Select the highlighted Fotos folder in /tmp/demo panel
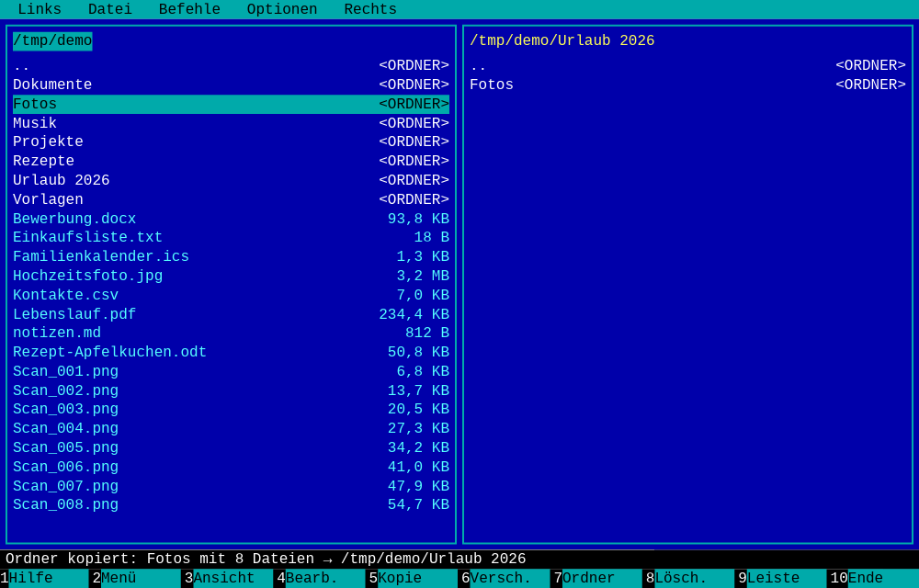Viewport: 919px width, 588px height. pos(231,104)
